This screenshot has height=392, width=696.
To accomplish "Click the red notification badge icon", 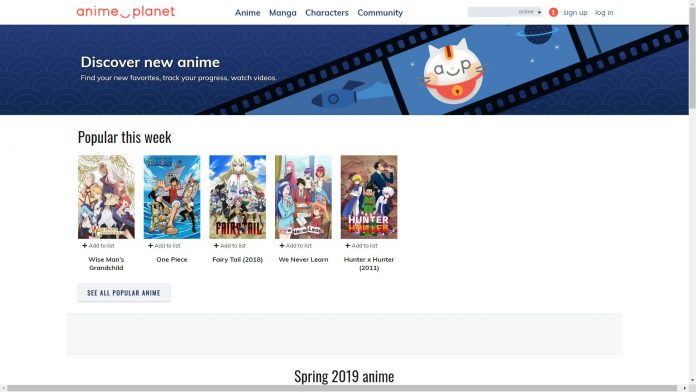I will (x=553, y=12).
